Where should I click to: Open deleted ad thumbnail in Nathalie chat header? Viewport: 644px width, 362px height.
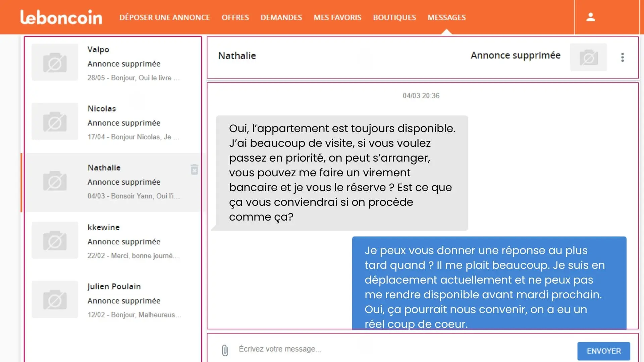coord(588,57)
